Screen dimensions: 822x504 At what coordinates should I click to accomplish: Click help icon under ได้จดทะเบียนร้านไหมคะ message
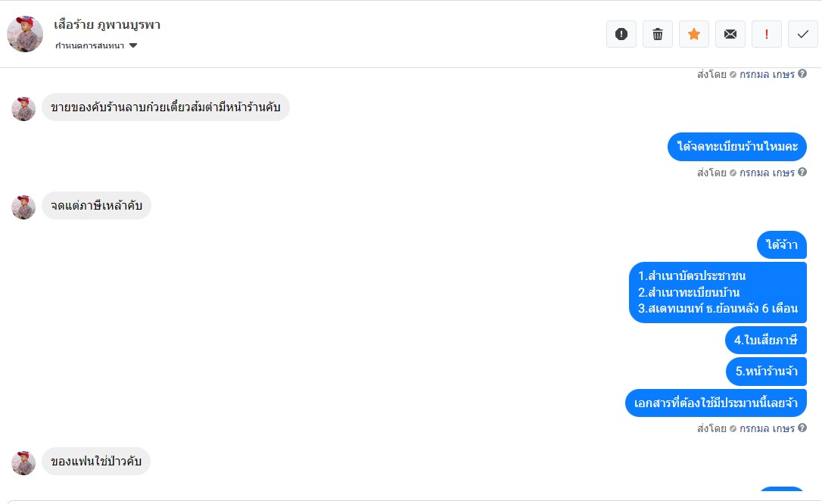click(x=802, y=173)
